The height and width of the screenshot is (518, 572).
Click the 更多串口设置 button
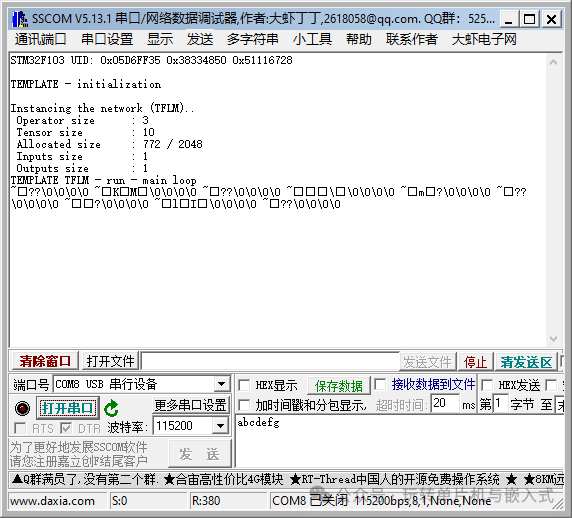(x=190, y=405)
